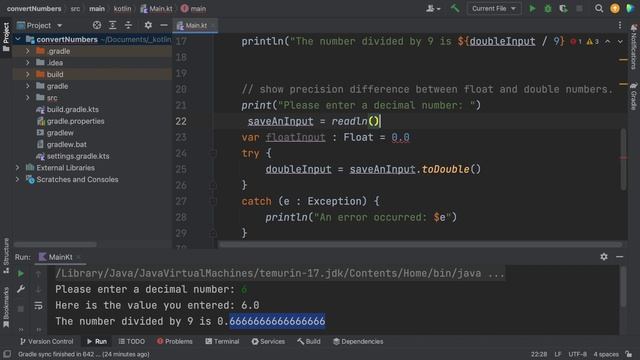
Task: Click the UTF-8 encoding status item
Action: (578, 354)
